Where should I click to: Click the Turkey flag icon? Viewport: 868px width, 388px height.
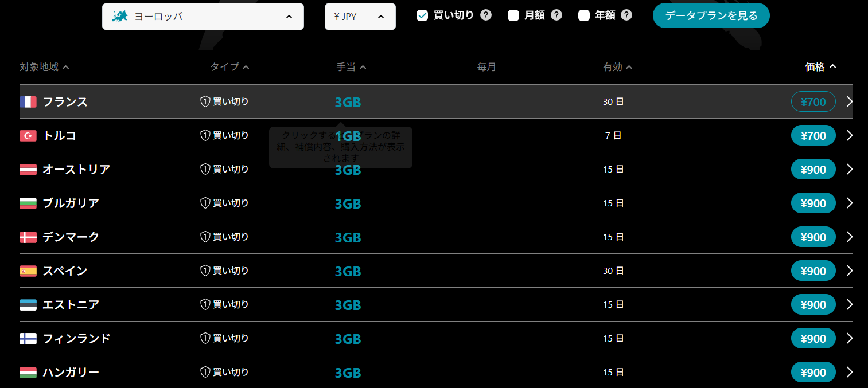pyautogui.click(x=28, y=136)
